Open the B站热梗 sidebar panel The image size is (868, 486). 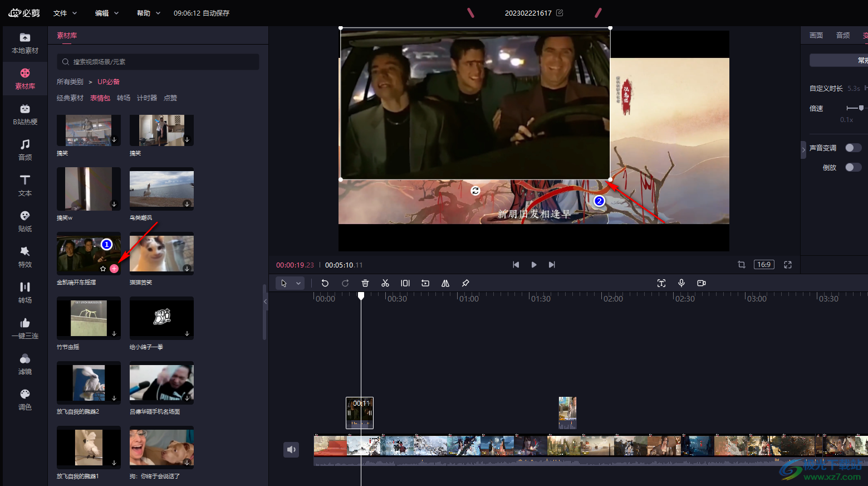click(25, 115)
